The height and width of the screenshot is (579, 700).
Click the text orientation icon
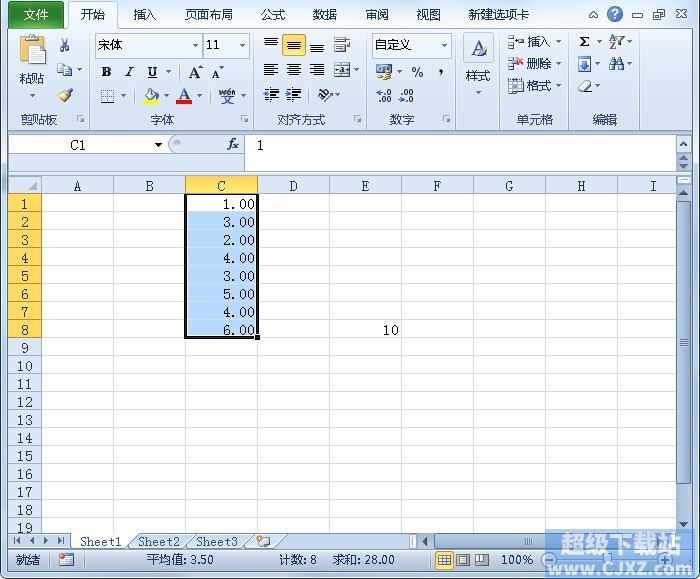[325, 95]
